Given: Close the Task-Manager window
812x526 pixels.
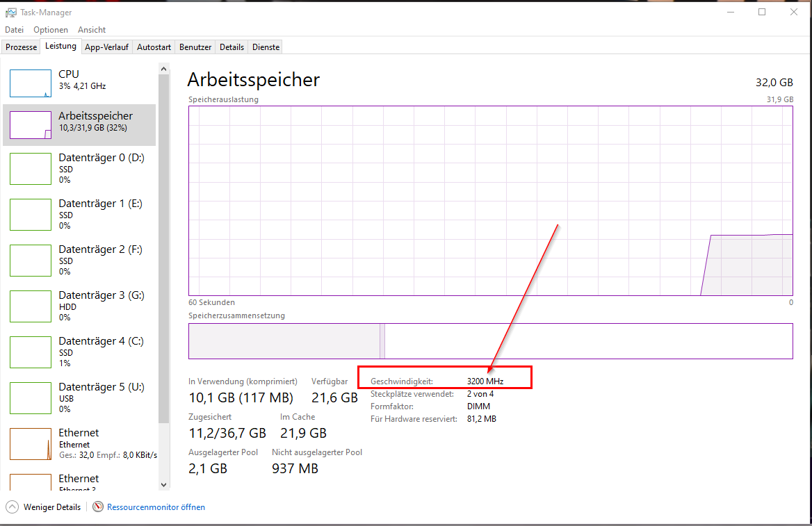Looking at the screenshot, I should (794, 12).
